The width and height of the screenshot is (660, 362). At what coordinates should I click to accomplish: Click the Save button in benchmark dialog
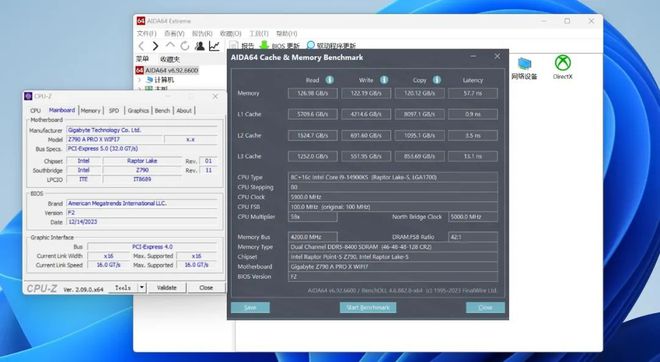pos(250,307)
